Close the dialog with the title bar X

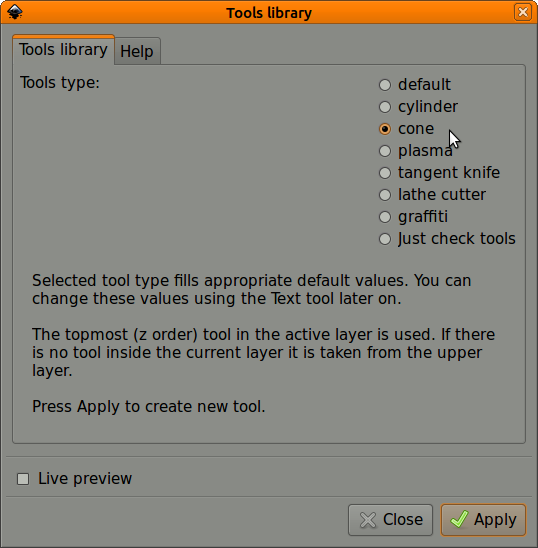[523, 12]
